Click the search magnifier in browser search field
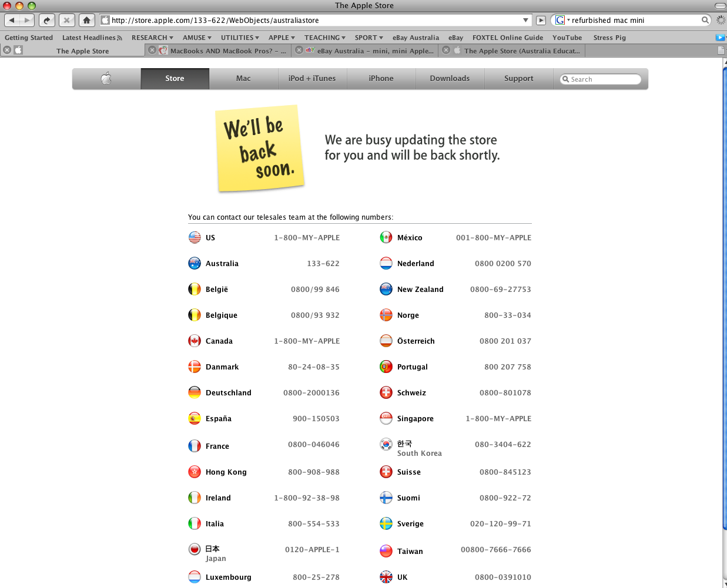This screenshot has width=727, height=588. [705, 20]
